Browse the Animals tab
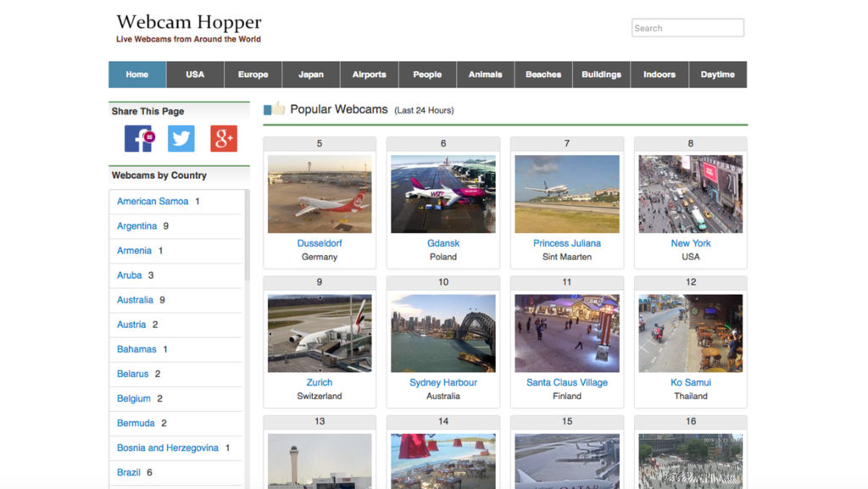 point(486,75)
